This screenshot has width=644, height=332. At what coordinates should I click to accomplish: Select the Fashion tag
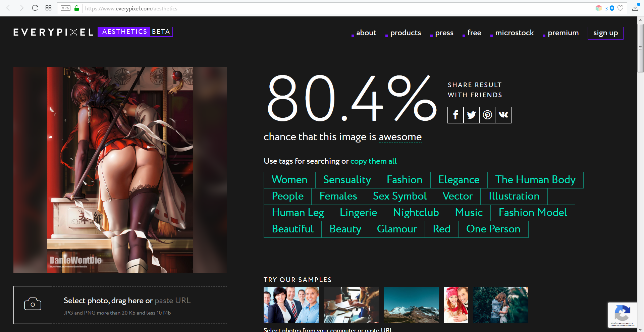pyautogui.click(x=405, y=180)
